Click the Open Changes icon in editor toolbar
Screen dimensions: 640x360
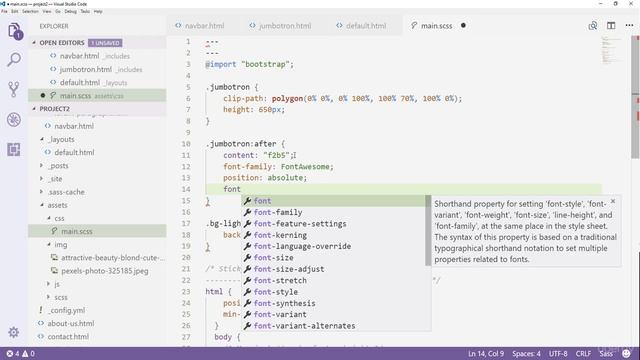point(593,26)
